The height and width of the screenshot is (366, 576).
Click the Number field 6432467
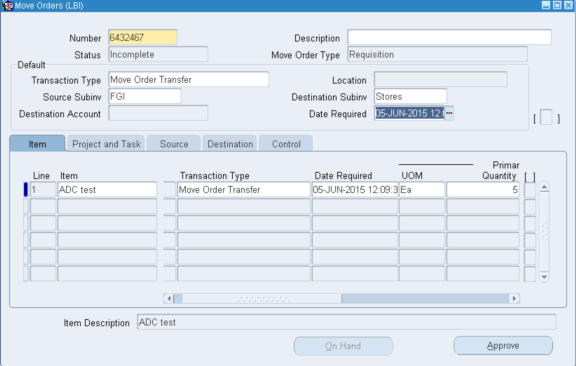pyautogui.click(x=143, y=37)
